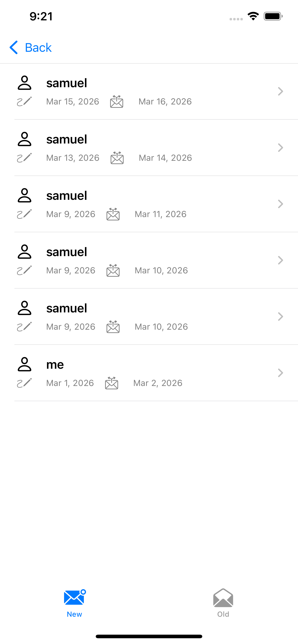Screen dimensions: 298x644
Task: Tap the delivery date Mar 14, 2026
Action: [165, 158]
